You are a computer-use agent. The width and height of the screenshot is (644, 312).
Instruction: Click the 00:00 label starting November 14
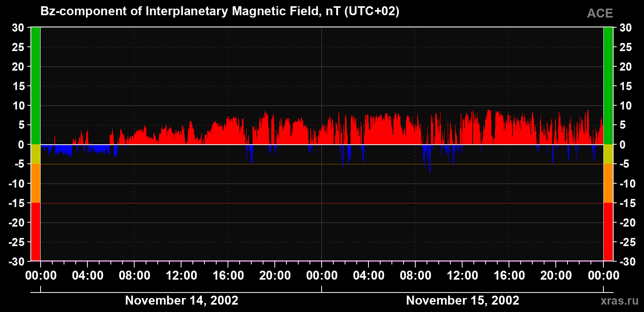(x=41, y=276)
